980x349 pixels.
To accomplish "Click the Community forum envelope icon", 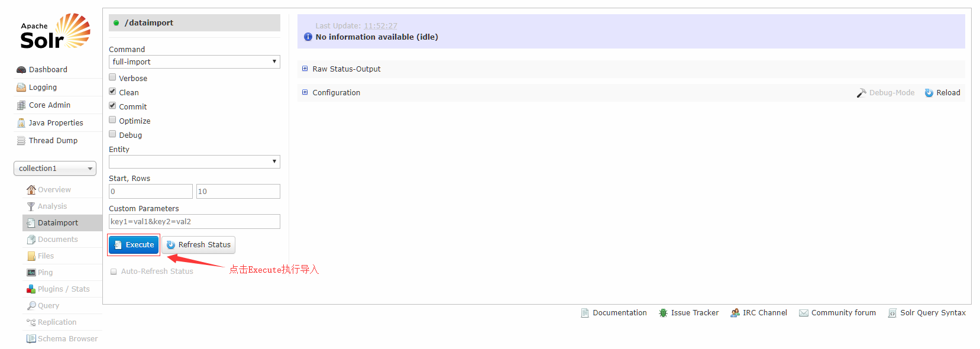I will click(803, 313).
